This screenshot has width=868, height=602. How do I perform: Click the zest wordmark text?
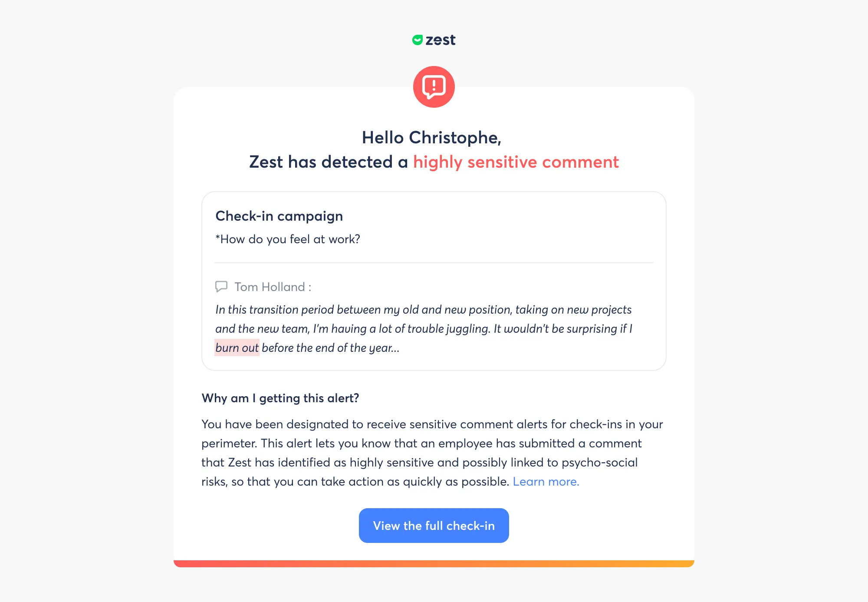pyautogui.click(x=440, y=40)
